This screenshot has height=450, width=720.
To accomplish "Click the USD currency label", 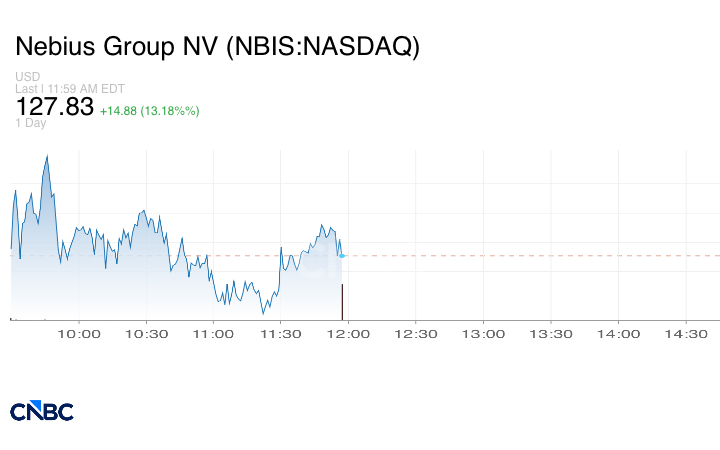I will point(28,77).
